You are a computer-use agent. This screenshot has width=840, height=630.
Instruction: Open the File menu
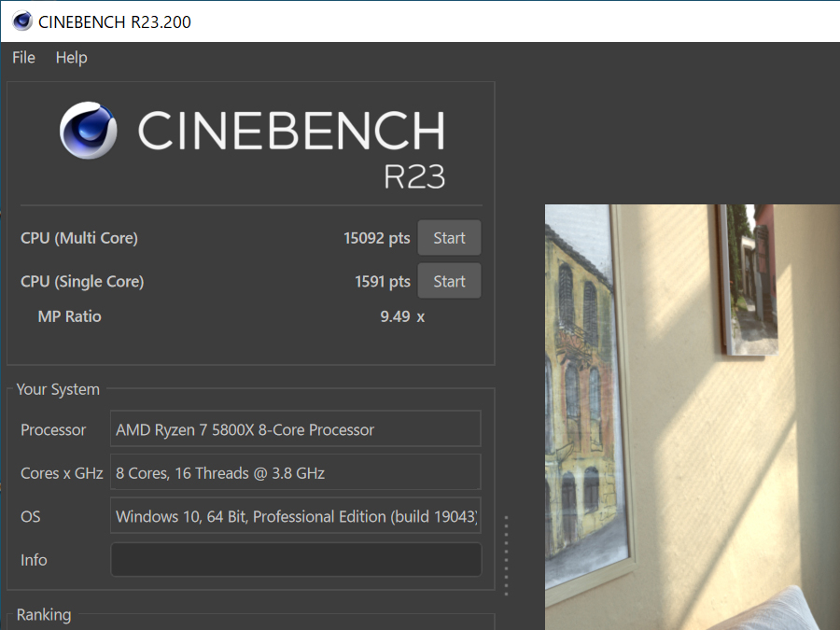coord(23,57)
